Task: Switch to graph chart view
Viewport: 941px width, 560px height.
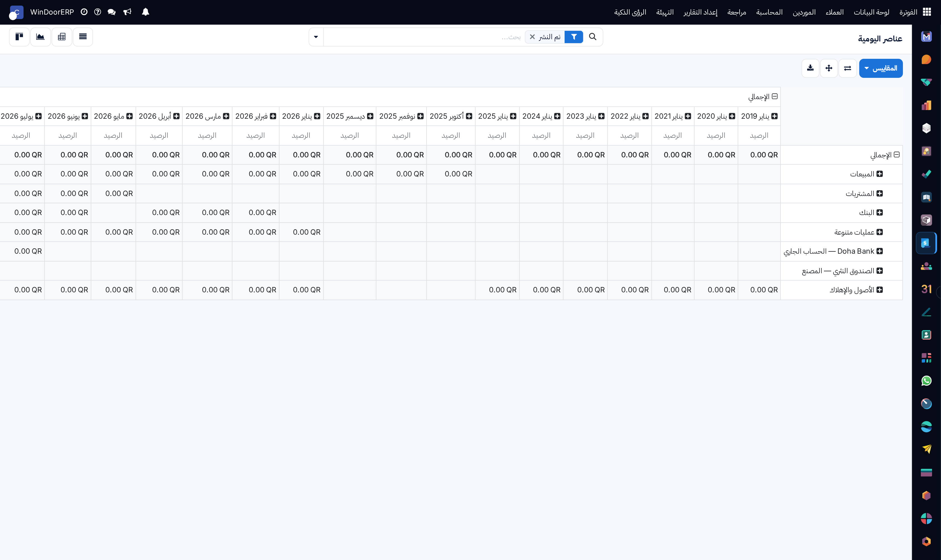Action: click(x=40, y=37)
